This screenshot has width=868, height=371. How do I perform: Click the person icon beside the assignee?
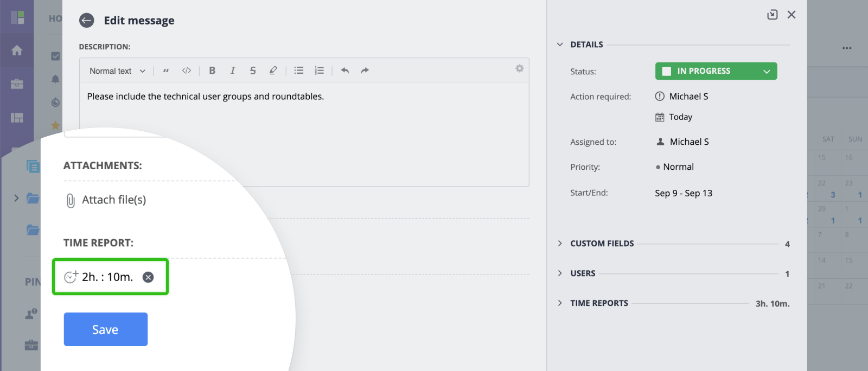(660, 142)
